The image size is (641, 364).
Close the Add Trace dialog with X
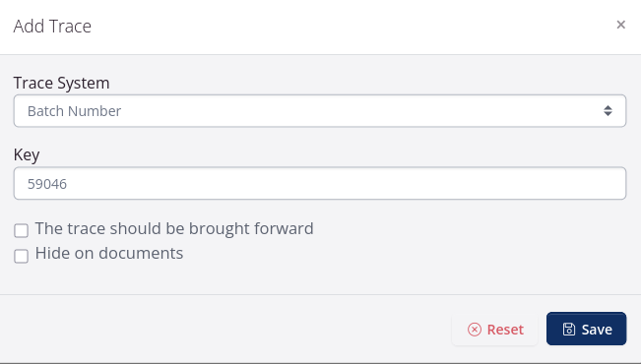[620, 25]
